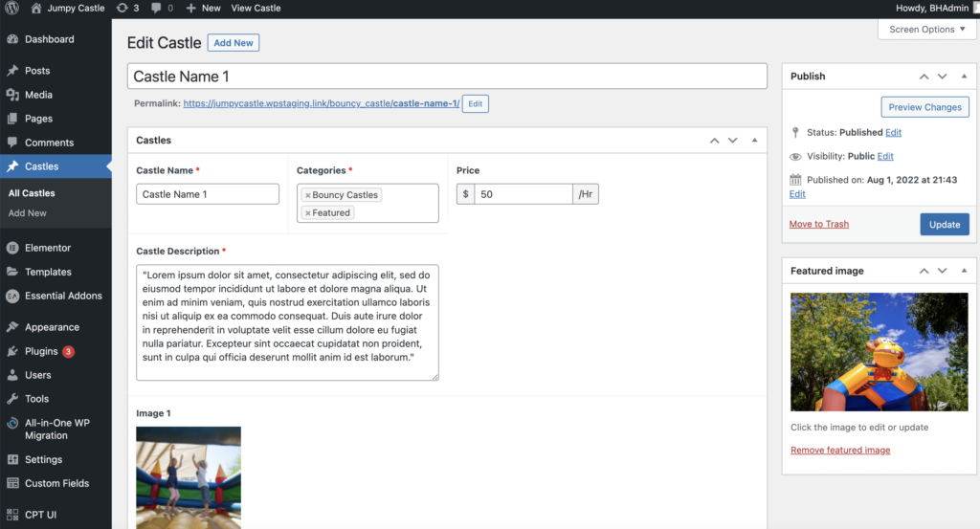Open Essential Addons from sidebar icon
The image size is (980, 529).
pos(12,296)
